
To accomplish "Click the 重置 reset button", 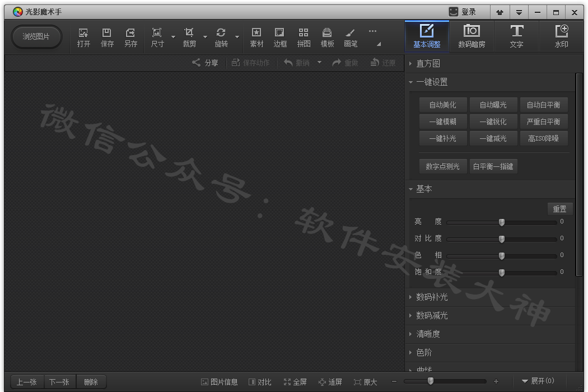I will coord(560,209).
